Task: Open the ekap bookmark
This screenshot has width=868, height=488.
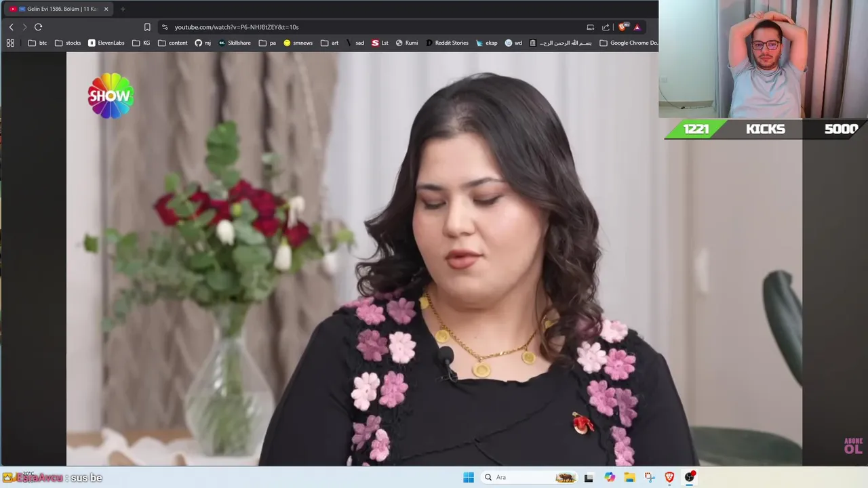Action: click(487, 43)
